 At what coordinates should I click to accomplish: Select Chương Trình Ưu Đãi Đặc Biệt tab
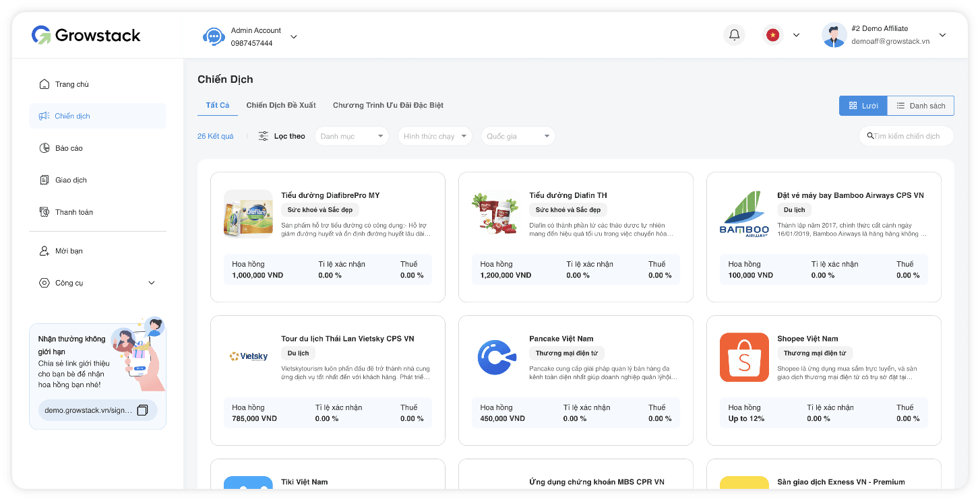tap(388, 105)
